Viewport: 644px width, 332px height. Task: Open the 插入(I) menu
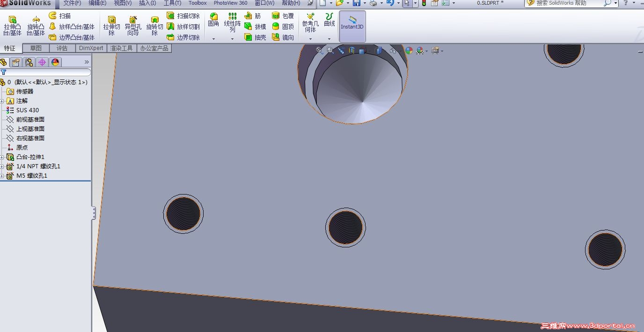click(x=147, y=3)
